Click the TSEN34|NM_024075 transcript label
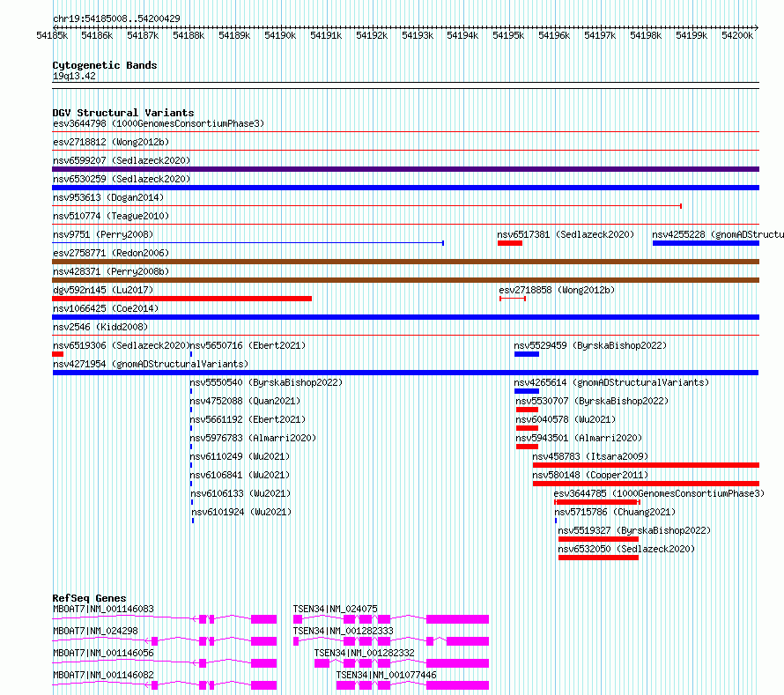The width and height of the screenshot is (784, 695). pos(336,609)
